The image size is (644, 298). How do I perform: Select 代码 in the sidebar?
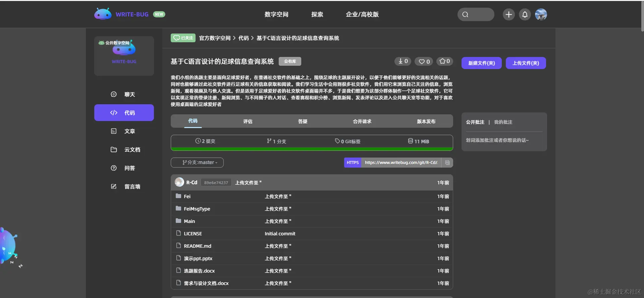pos(124,113)
